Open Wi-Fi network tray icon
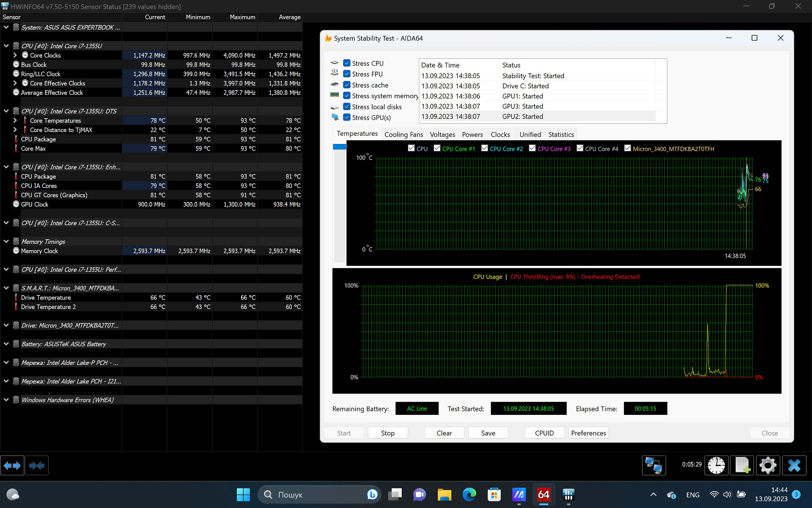Screen dimensions: 812x508 tap(714, 494)
